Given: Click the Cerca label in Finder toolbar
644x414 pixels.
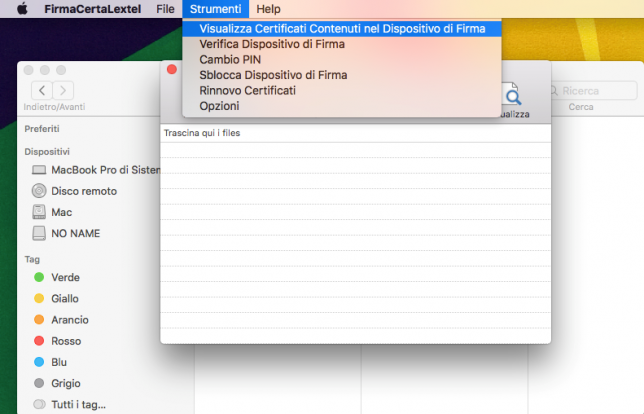Looking at the screenshot, I should point(581,107).
